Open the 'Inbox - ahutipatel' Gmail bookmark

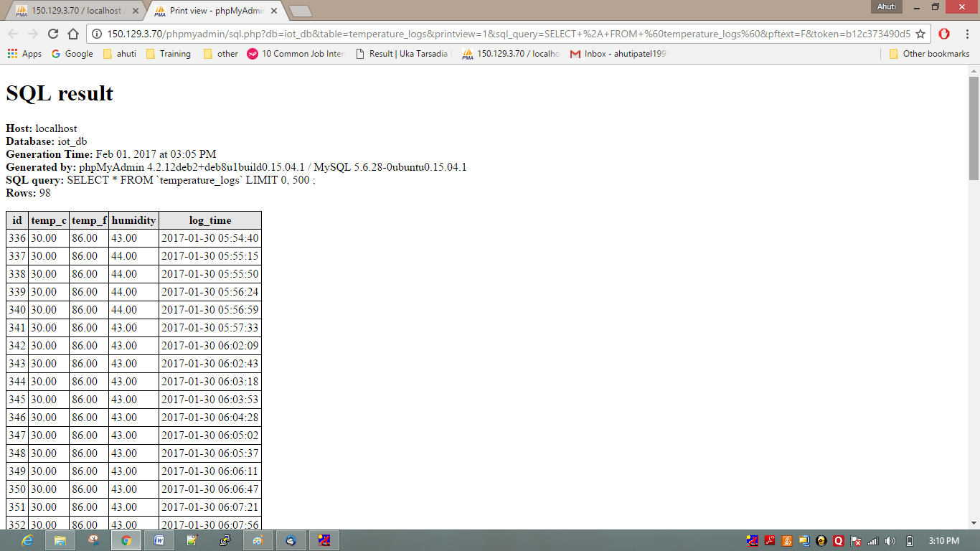(618, 54)
